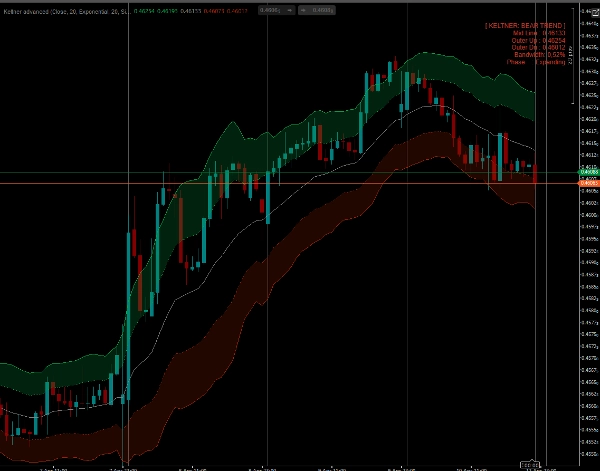The image size is (600, 471).
Task: Click the last red candle at the chart's right edge
Action: pos(536,174)
